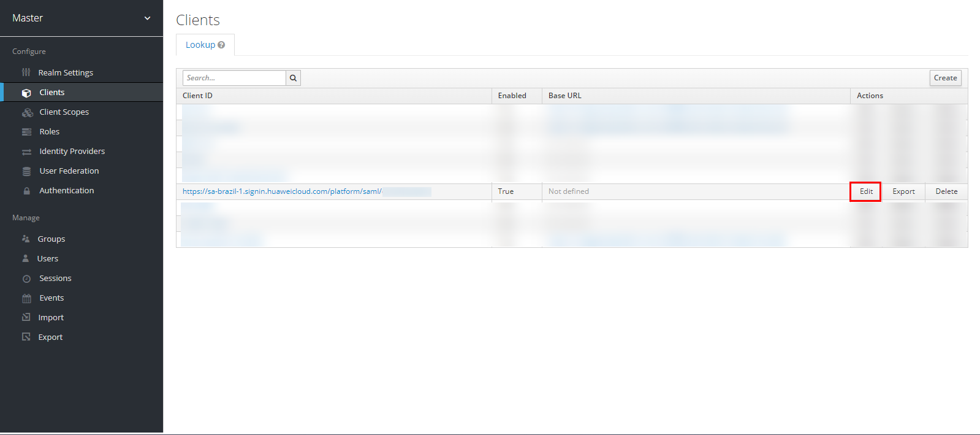Open Groups in the Manage menu

[51, 239]
